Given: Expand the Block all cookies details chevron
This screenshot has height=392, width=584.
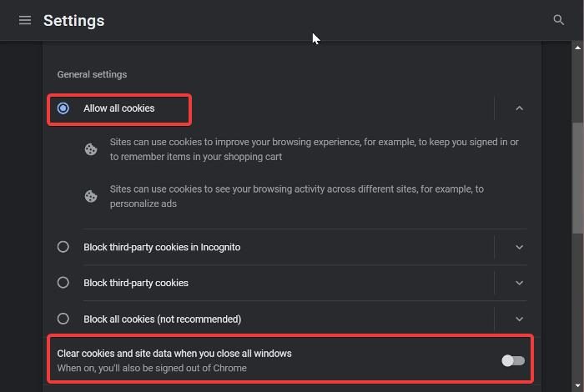Looking at the screenshot, I should (519, 319).
